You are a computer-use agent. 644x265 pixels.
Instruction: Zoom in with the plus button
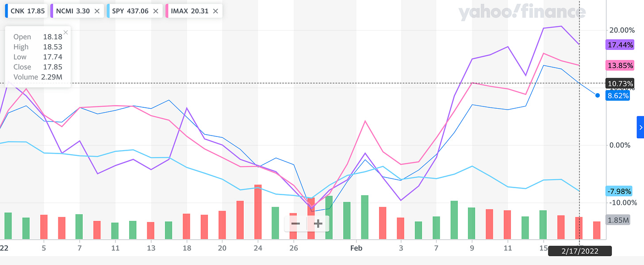click(318, 223)
